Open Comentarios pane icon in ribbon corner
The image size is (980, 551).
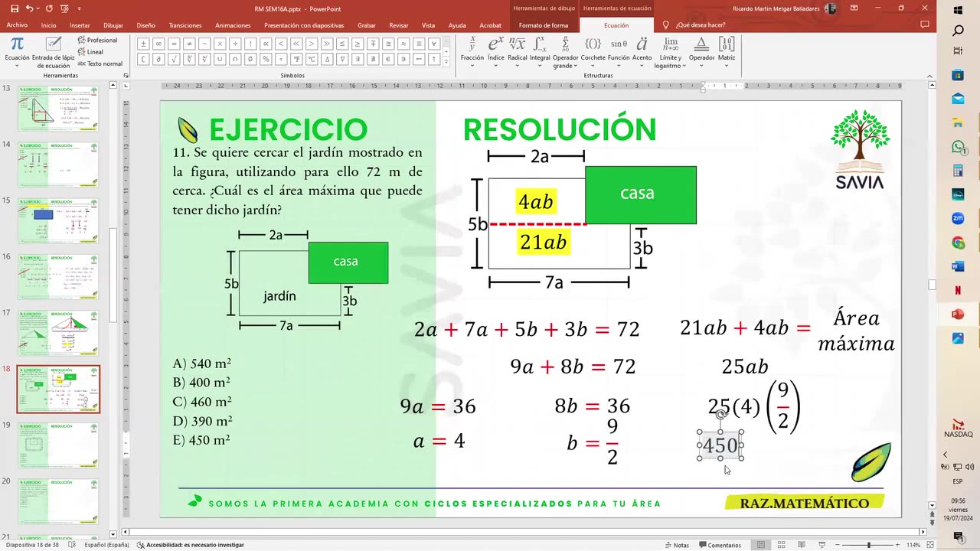coord(925,24)
